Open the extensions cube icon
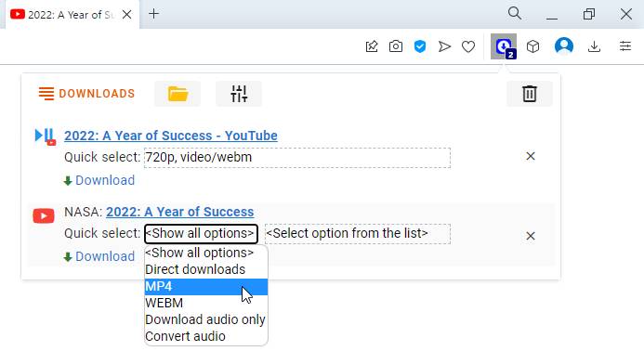Image resolution: width=644 pixels, height=351 pixels. point(533,46)
